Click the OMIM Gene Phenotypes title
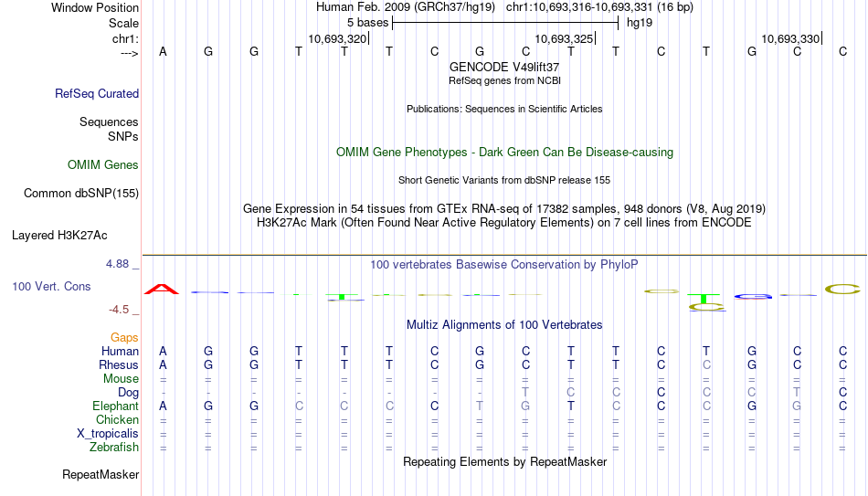Viewport: 868px width, 496px height. coord(504,153)
